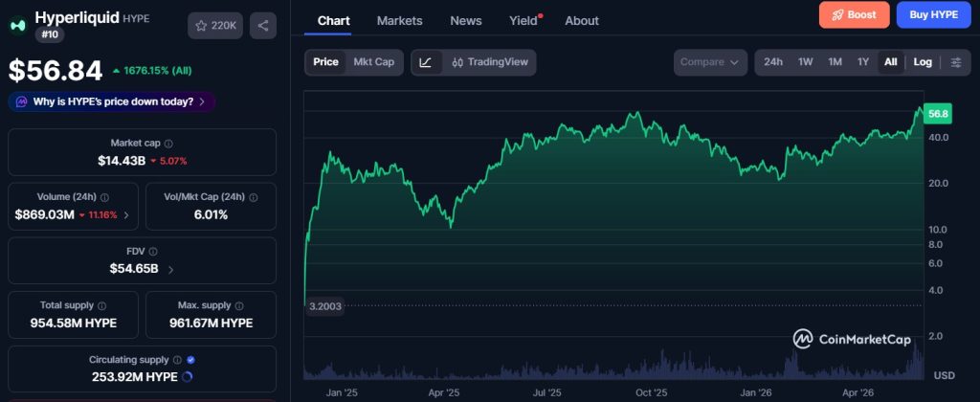The image size is (980, 402).
Task: Expand Why is HYPE's price down arrow
Action: click(202, 101)
